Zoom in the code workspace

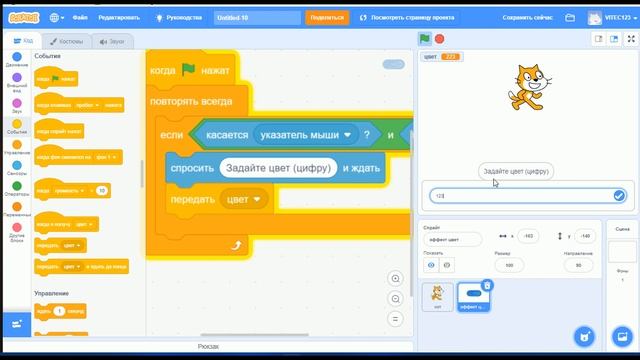point(395,278)
